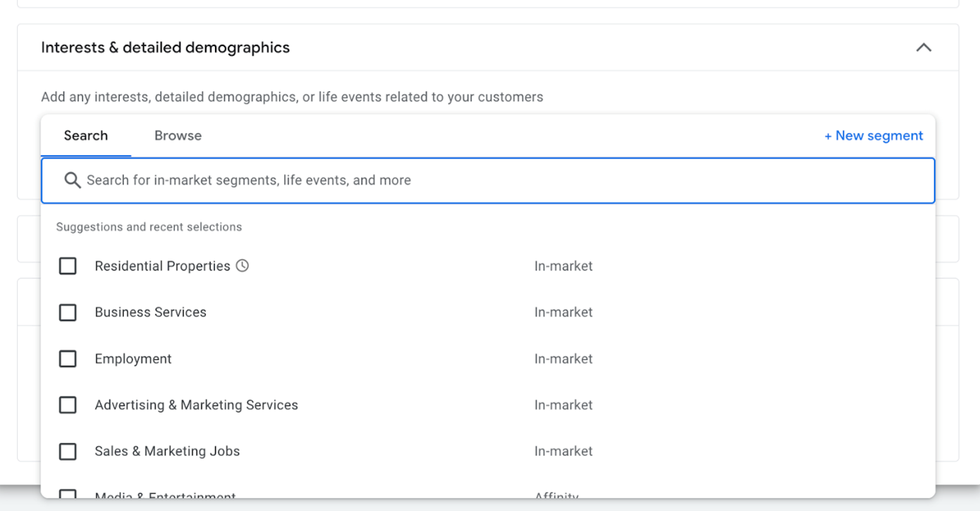Collapse the Interests & detailed demographics section

(923, 47)
